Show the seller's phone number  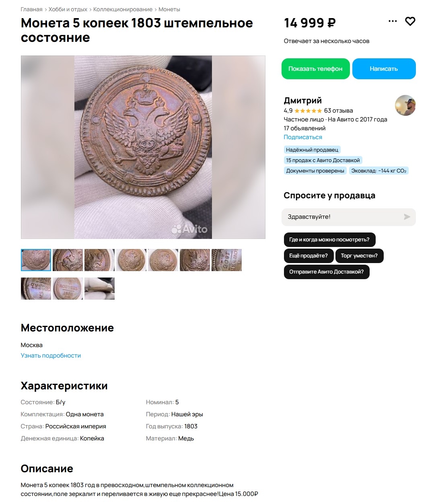tap(315, 69)
